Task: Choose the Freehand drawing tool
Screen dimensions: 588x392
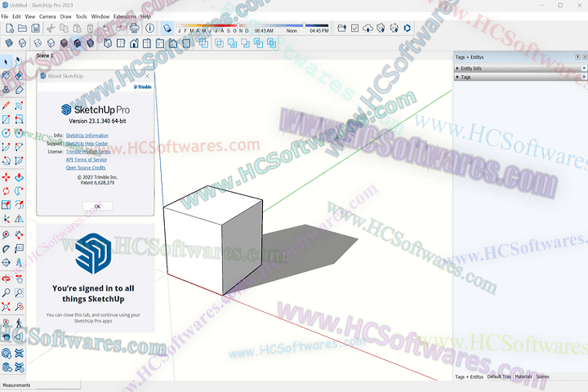Action: pos(19,105)
